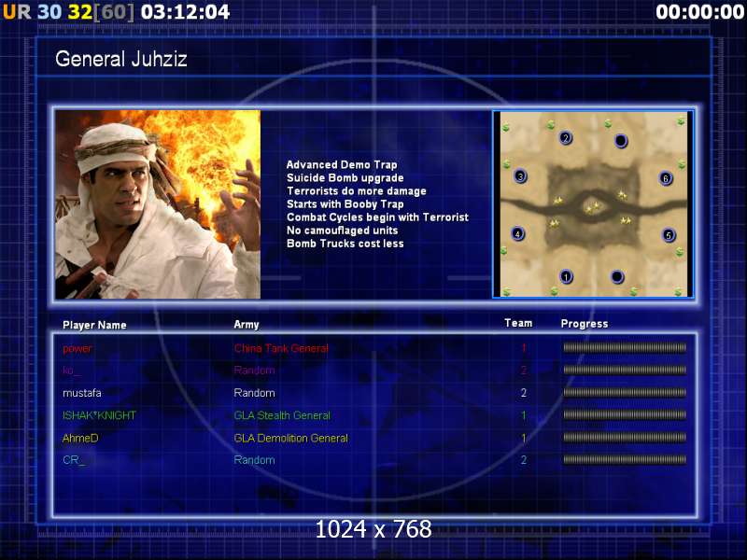Screen dimensions: 747x560
Task: Click power's team number 1
Action: point(524,348)
